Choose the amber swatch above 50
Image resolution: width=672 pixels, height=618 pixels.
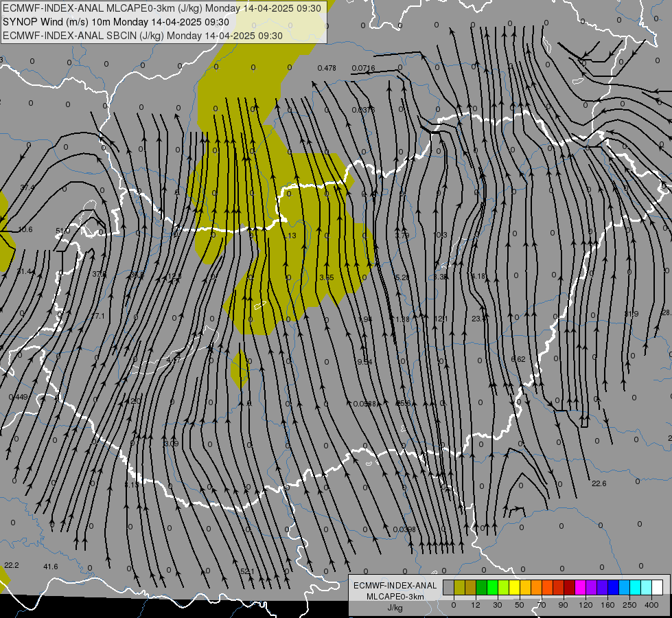[525, 587]
